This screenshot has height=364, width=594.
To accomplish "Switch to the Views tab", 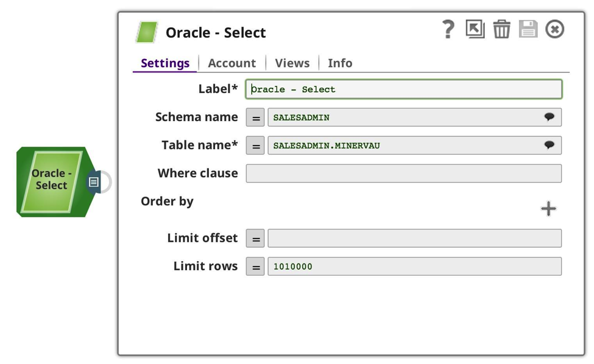I will [292, 63].
